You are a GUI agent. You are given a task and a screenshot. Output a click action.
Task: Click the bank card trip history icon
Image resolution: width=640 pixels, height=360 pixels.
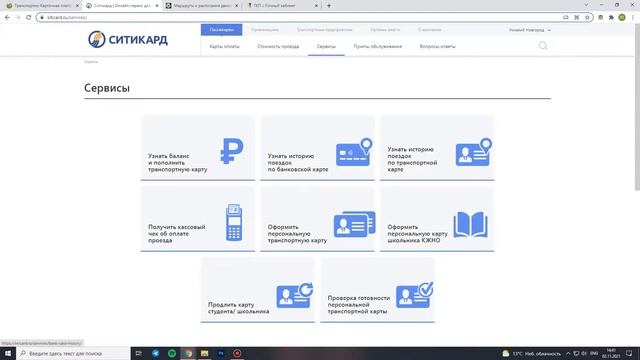click(x=354, y=152)
